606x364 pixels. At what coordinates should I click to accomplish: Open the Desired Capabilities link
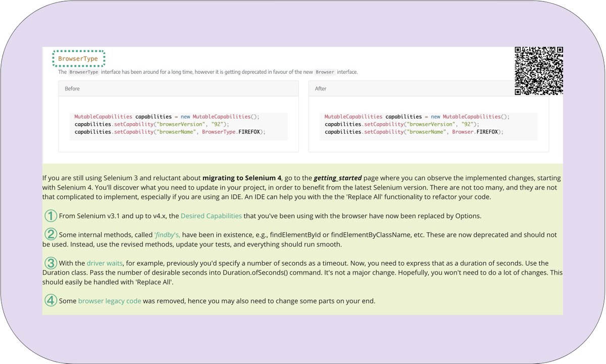[x=211, y=216]
